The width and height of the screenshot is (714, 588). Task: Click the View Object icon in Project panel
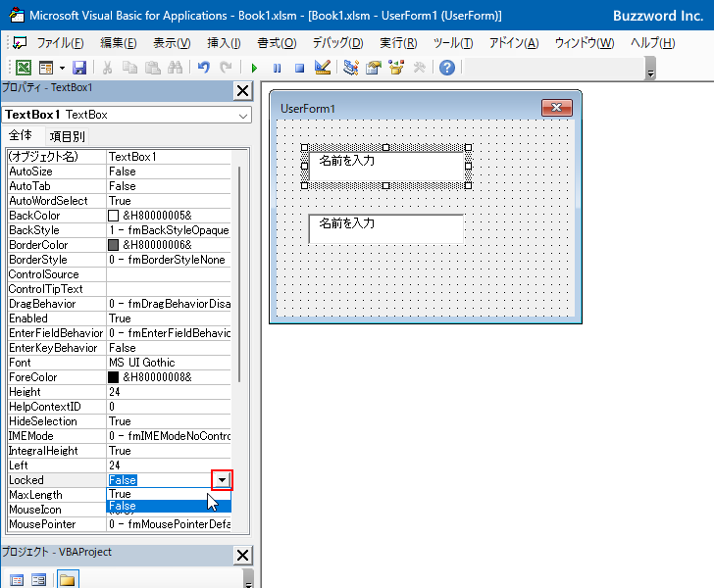38,580
